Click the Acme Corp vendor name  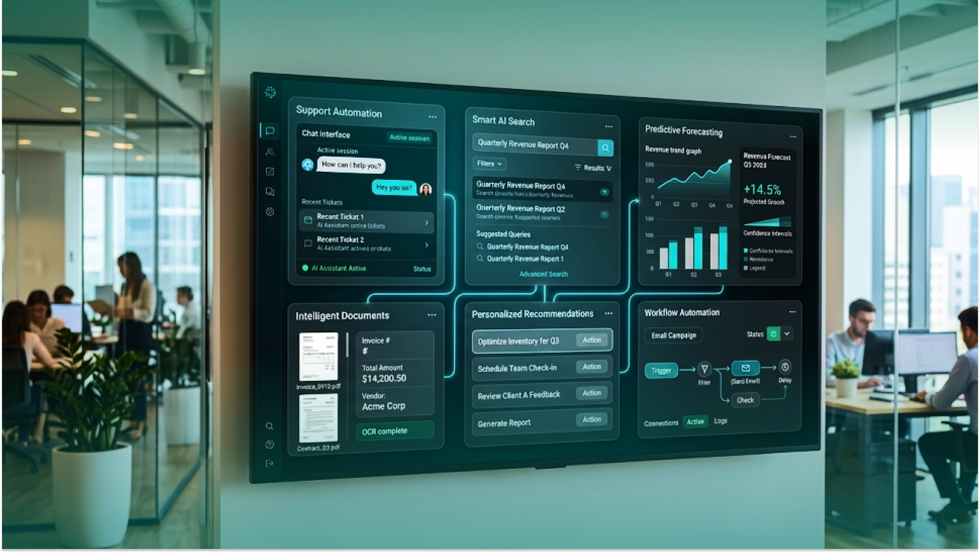tap(383, 406)
